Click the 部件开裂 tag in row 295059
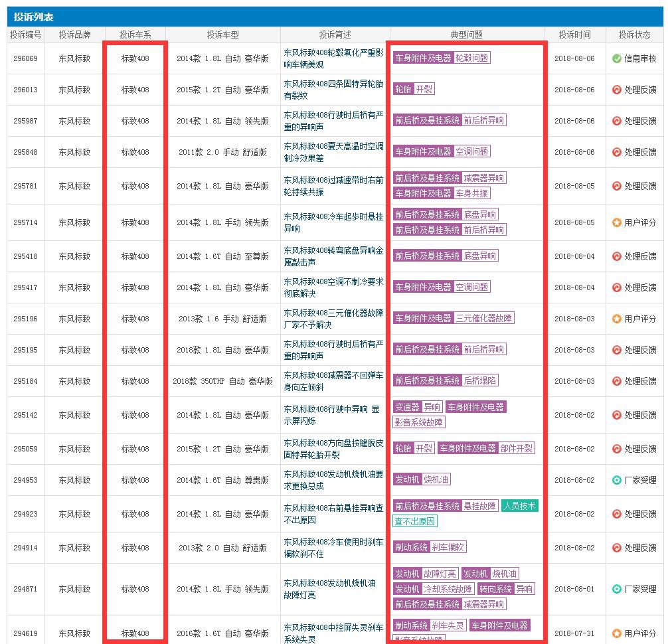The height and width of the screenshot is (644, 668). point(517,448)
